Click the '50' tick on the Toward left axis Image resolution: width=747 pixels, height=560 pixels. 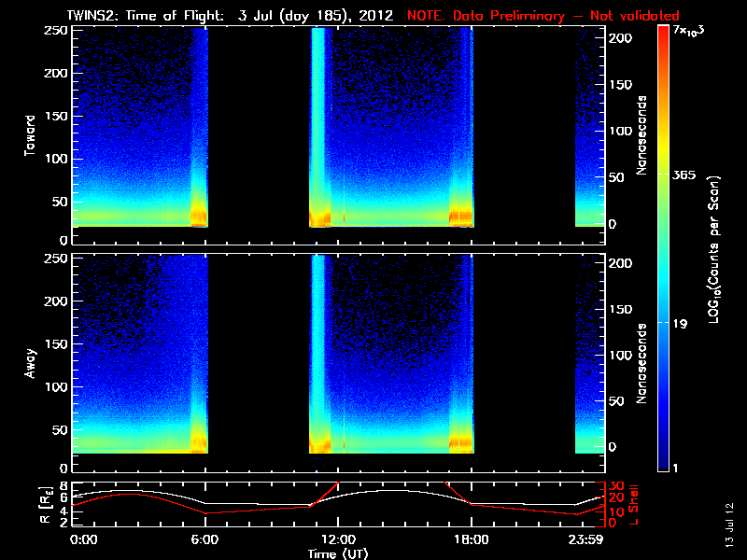60,202
